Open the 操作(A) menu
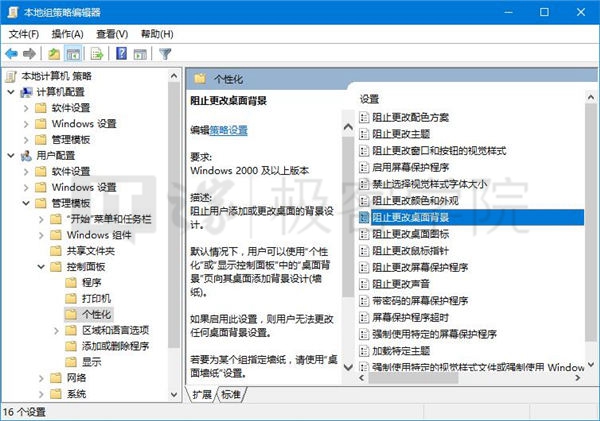Screen dimensions: 600x421 pyautogui.click(x=67, y=34)
